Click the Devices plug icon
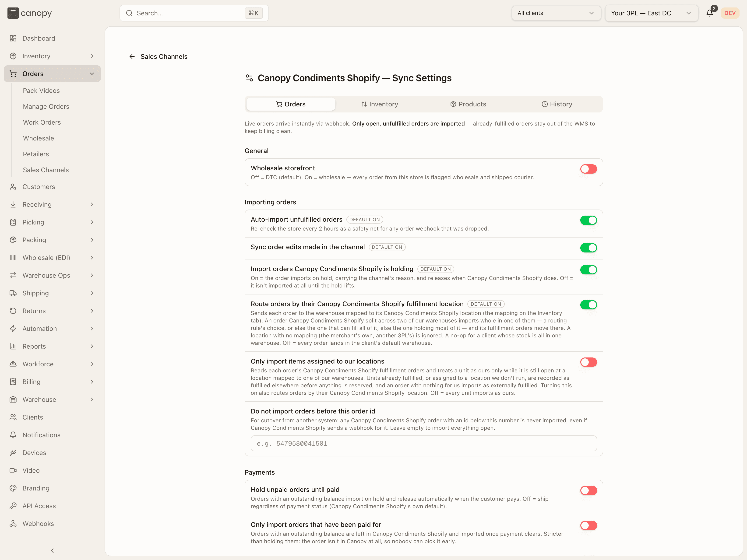Screen dimensions: 747x560 click(x=13, y=452)
